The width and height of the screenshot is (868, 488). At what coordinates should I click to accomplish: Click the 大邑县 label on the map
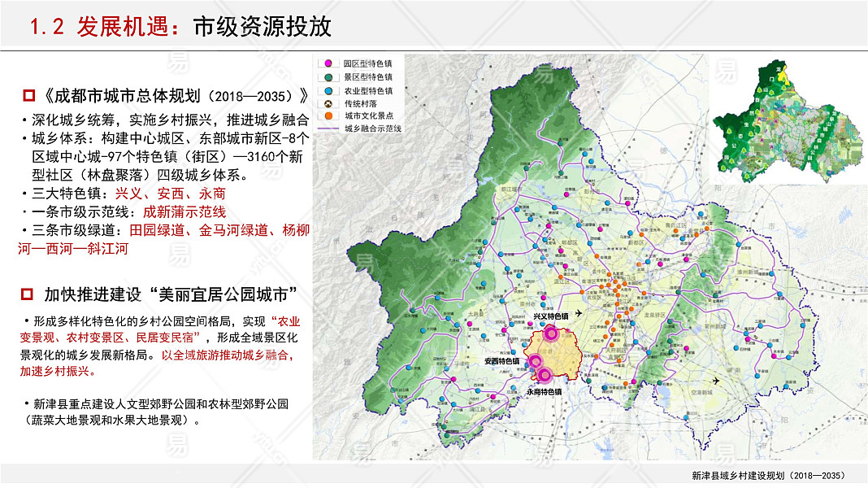[475, 313]
